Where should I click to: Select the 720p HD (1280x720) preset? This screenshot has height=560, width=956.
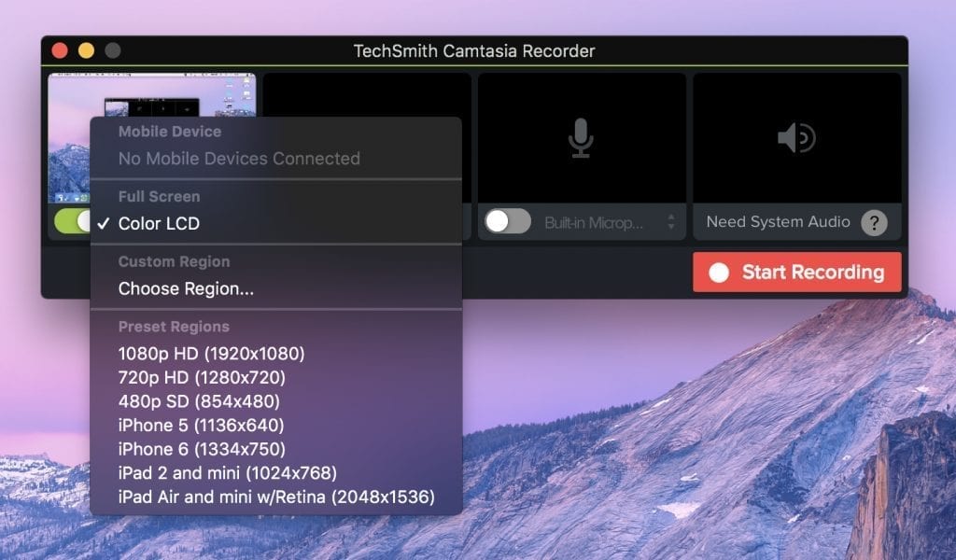point(276,377)
